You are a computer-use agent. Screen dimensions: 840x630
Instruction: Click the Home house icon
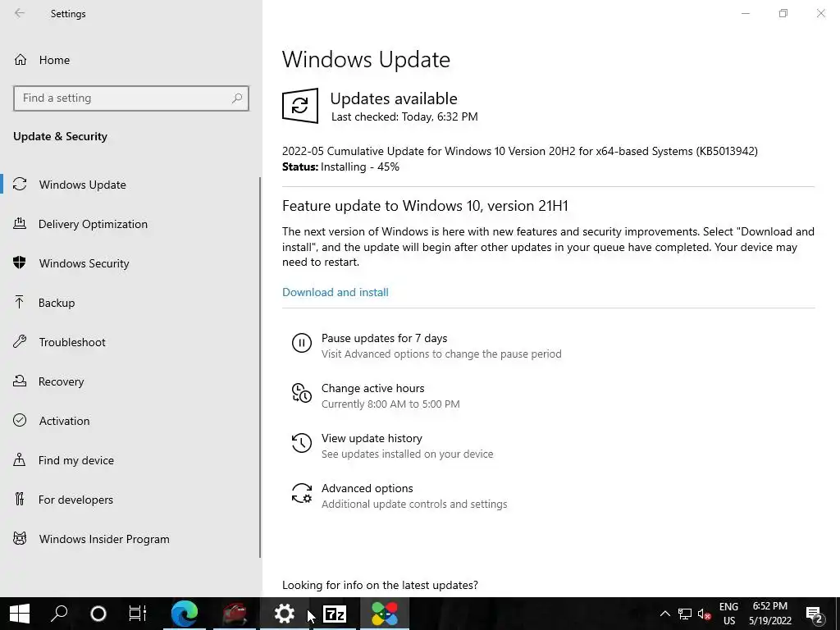[21, 59]
